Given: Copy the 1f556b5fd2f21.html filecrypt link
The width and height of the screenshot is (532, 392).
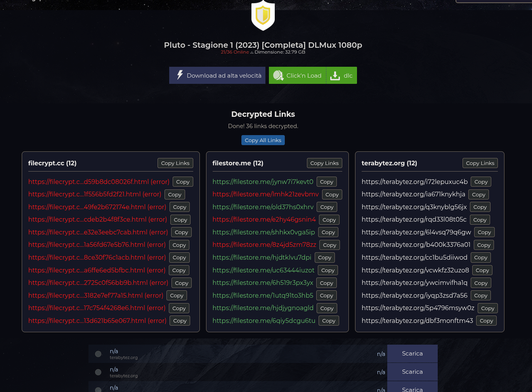Looking at the screenshot, I should [x=175, y=194].
